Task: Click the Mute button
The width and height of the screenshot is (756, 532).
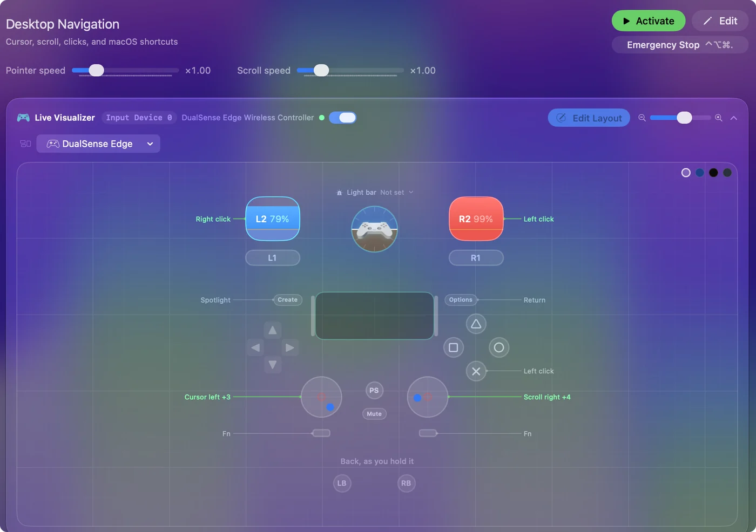Action: click(374, 414)
